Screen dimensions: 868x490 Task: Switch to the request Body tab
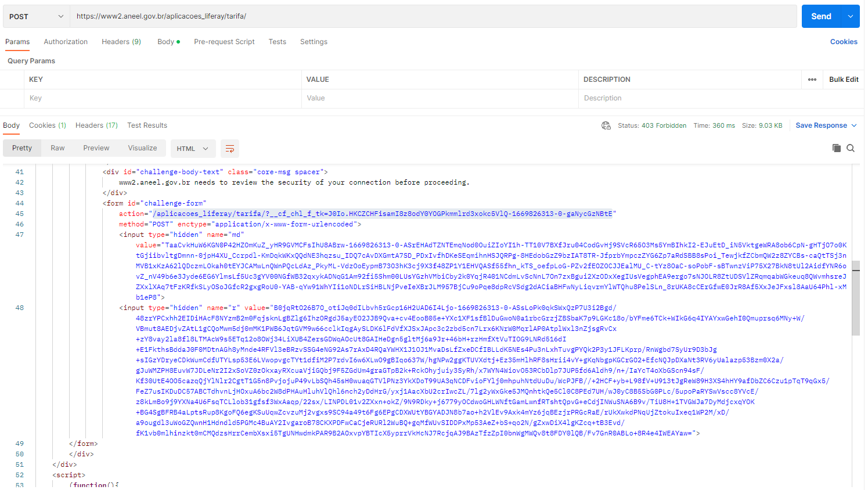pyautogui.click(x=168, y=42)
